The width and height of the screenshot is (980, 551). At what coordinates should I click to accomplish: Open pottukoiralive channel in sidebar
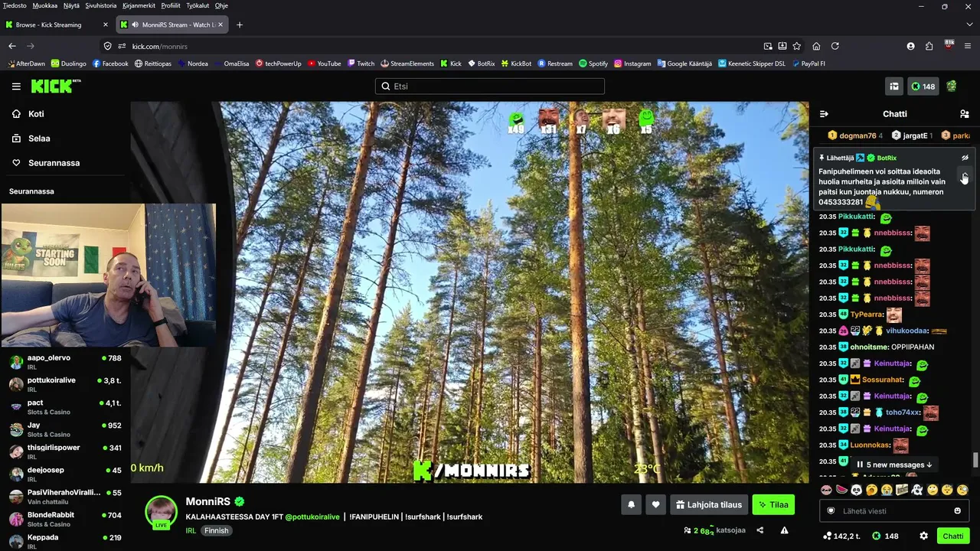(x=65, y=384)
